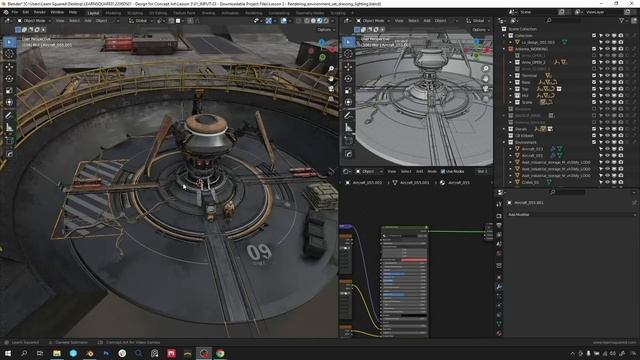Select the Select Box tool in left viewport
The width and height of the screenshot is (640, 360).
pyautogui.click(x=9, y=42)
